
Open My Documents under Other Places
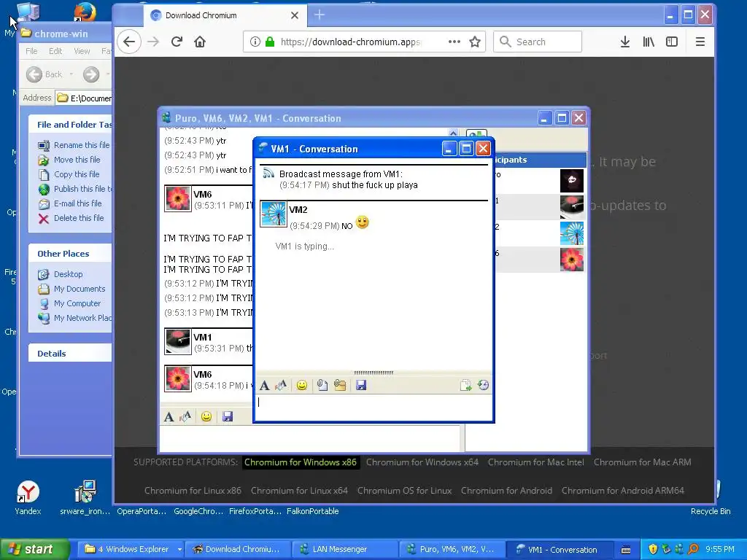[x=80, y=289]
